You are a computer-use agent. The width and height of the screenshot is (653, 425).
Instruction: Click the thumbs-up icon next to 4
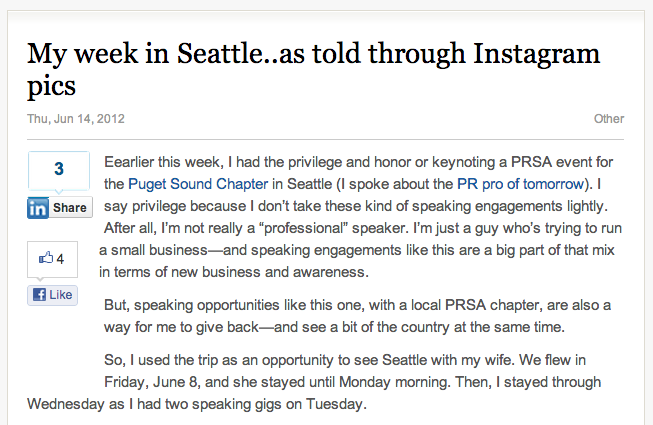tap(46, 258)
